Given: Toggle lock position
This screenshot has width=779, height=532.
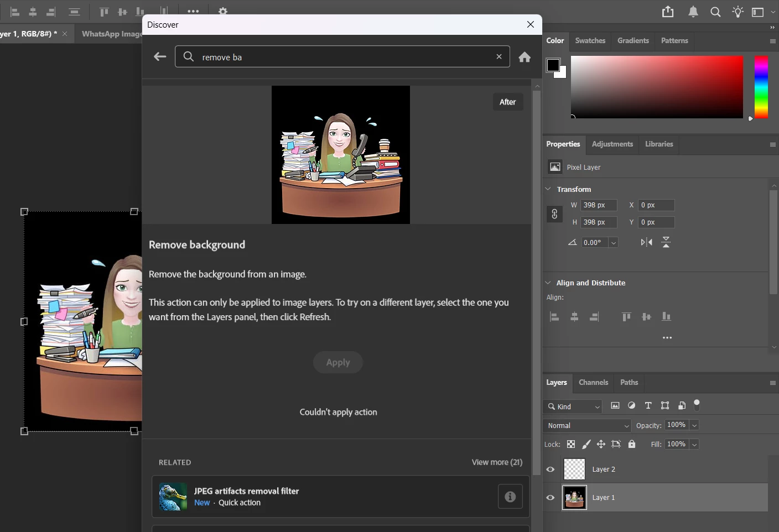Looking at the screenshot, I should point(601,444).
